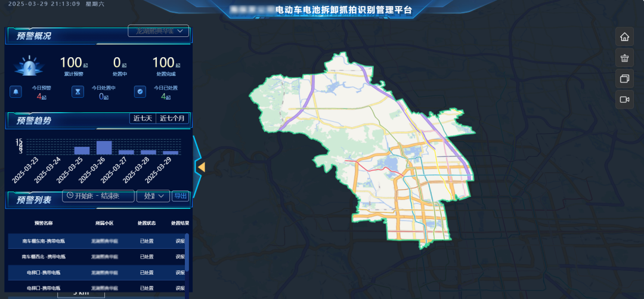
Task: Click the 2025-03-28 bar in trend chart
Action: tap(148, 152)
